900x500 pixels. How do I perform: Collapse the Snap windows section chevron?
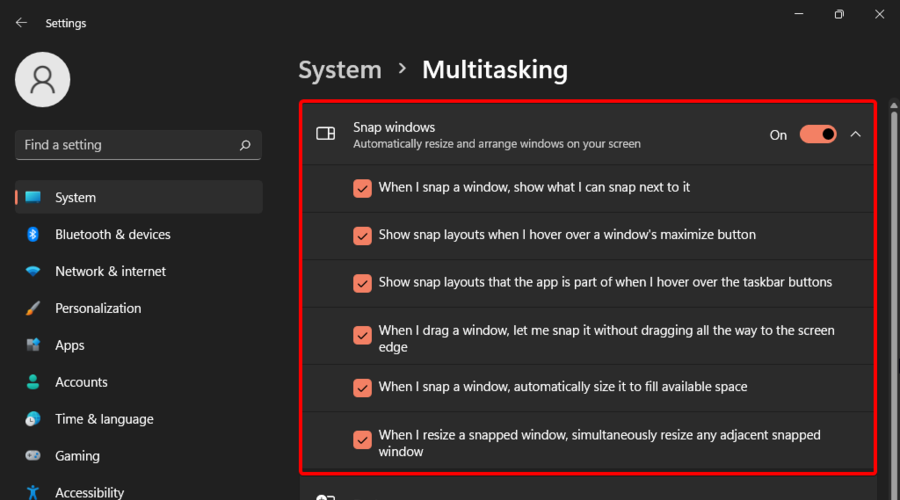pyautogui.click(x=855, y=134)
